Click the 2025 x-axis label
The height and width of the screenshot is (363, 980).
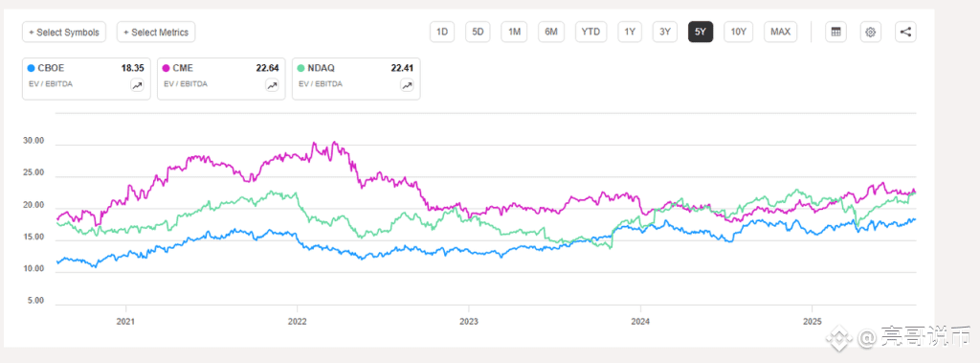(812, 321)
